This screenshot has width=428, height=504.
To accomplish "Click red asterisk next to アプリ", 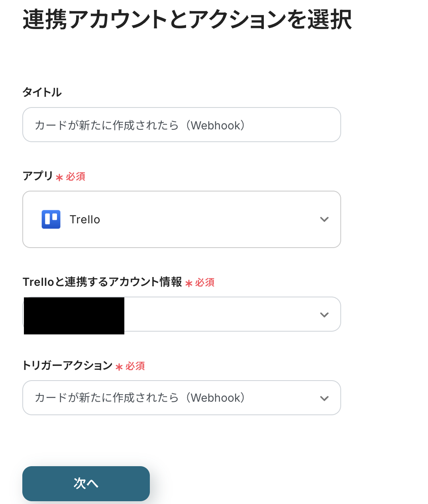I will pyautogui.click(x=59, y=178).
